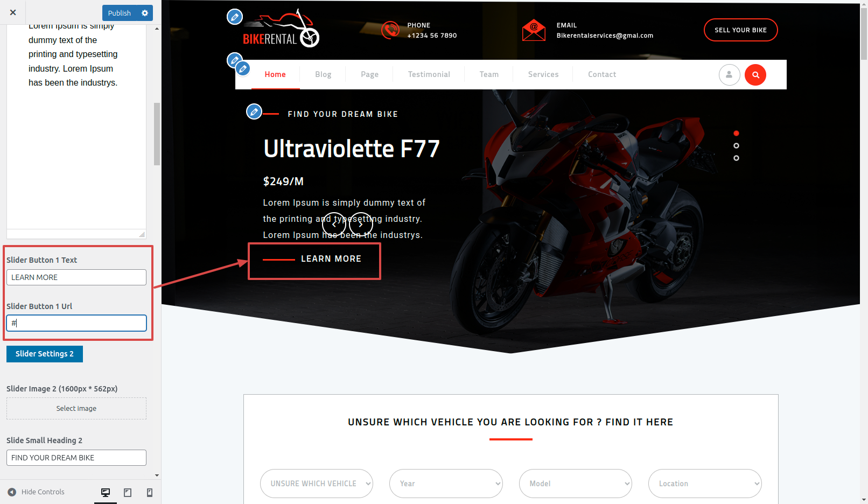Image resolution: width=868 pixels, height=504 pixels.
Task: Click the pencil shortcut beside slider heading
Action: 254,111
